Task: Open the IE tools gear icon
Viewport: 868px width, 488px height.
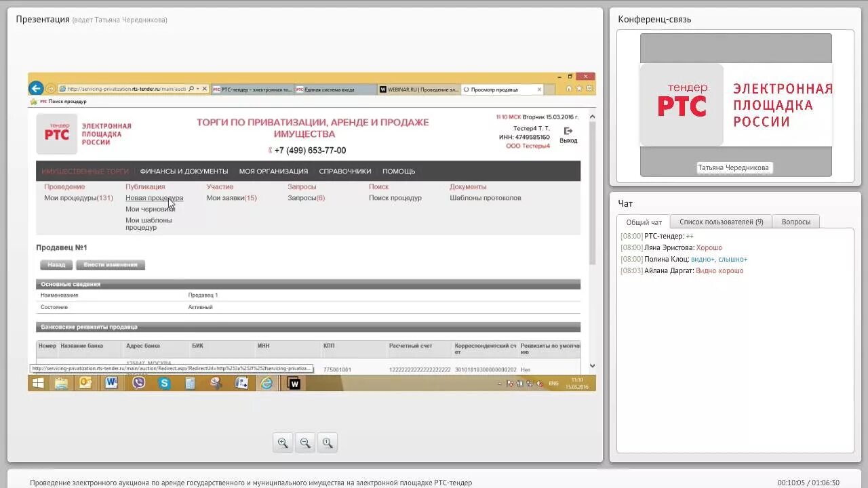Action: (x=589, y=88)
